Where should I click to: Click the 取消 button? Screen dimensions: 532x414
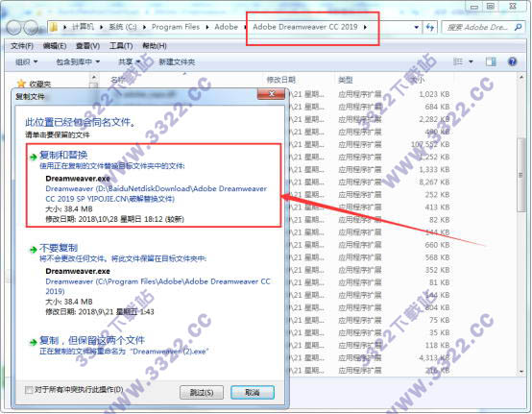[x=253, y=392]
